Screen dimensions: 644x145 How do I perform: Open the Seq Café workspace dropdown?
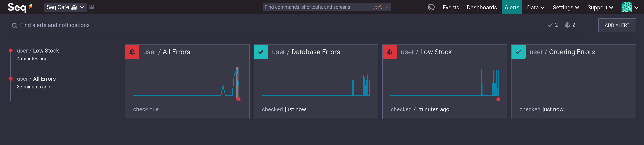pyautogui.click(x=65, y=7)
